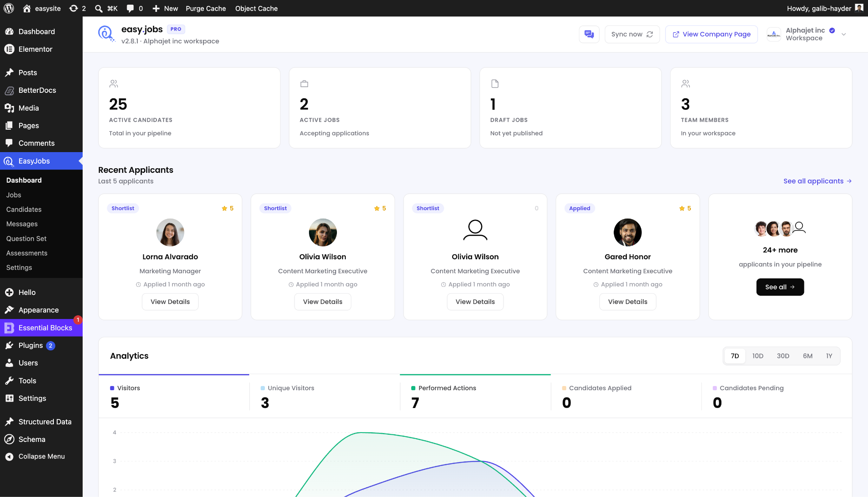The height and width of the screenshot is (497, 868).
Task: Open the messages chat icon button
Action: 589,34
